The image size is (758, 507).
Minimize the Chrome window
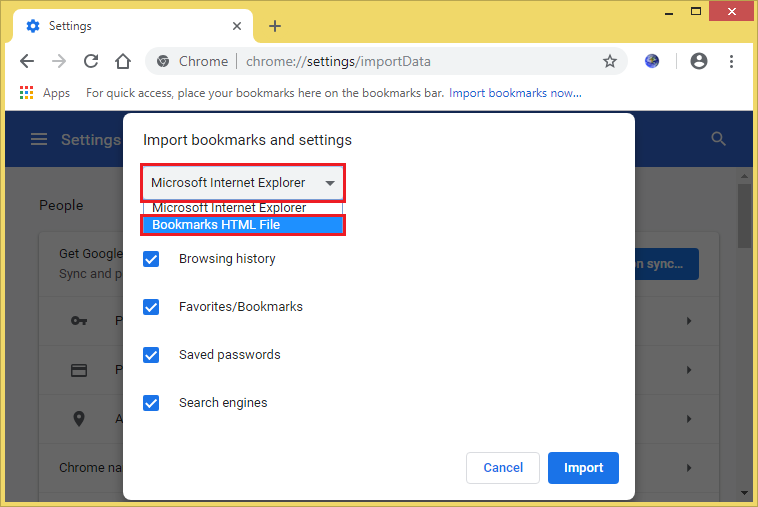[669, 13]
